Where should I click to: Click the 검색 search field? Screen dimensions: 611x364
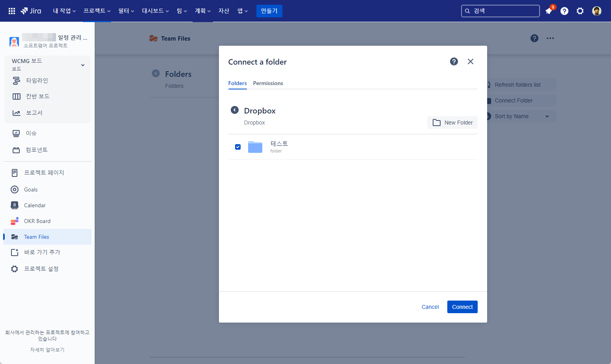(x=501, y=11)
